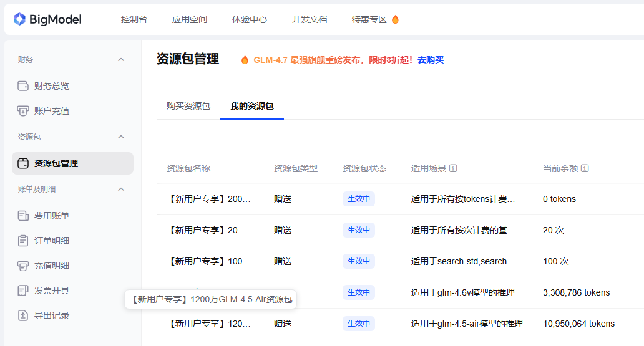The image size is (644, 346).
Task: Click 生效中 status in 0 tokens row
Action: [359, 199]
